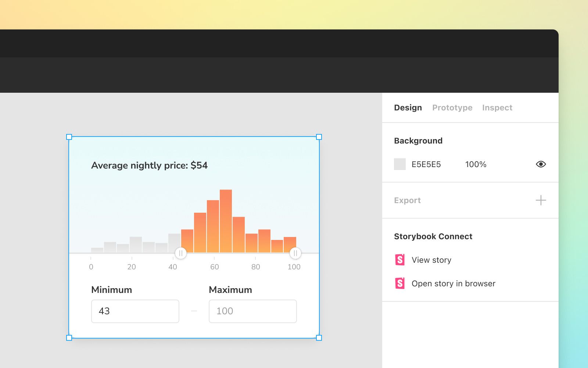This screenshot has width=588, height=368.
Task: Click the Minimum price input showing 43
Action: (135, 311)
